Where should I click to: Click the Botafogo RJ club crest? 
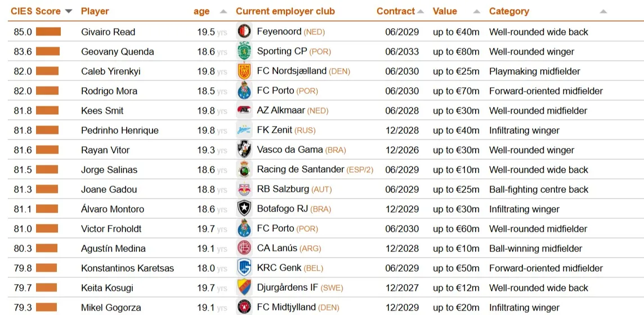point(244,209)
